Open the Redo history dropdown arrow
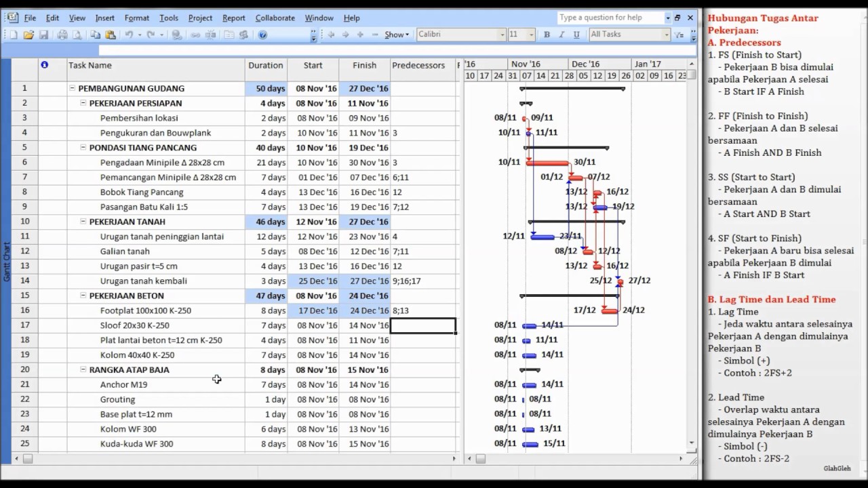Image resolution: width=868 pixels, height=488 pixels. coord(161,35)
